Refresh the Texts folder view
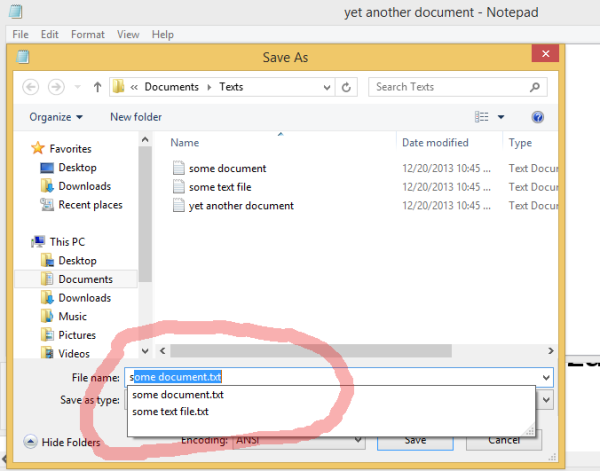 coord(346,87)
